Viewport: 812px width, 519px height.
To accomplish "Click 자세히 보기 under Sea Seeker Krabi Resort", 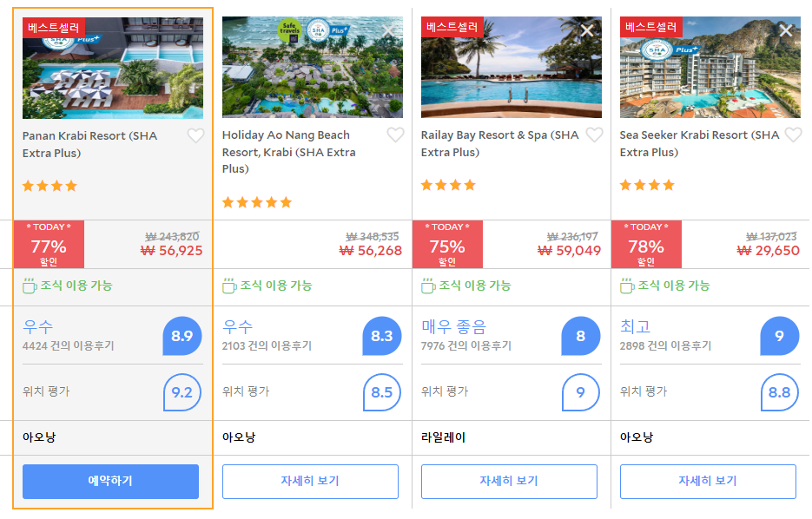I will (708, 481).
